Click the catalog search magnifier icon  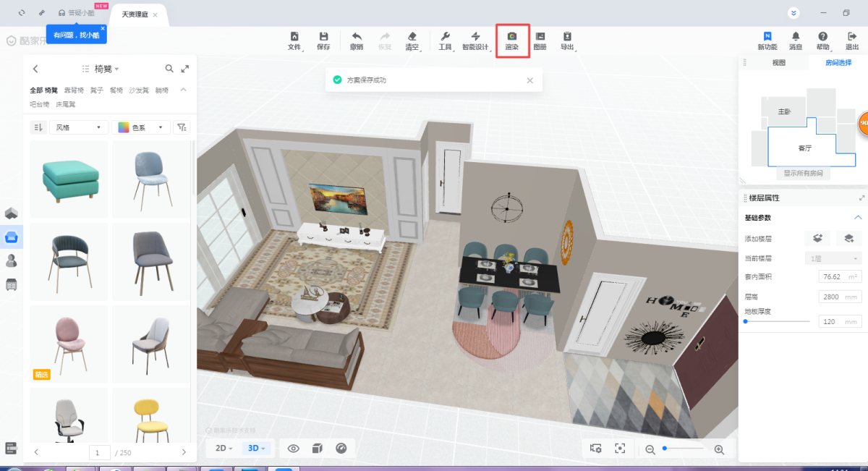(169, 69)
